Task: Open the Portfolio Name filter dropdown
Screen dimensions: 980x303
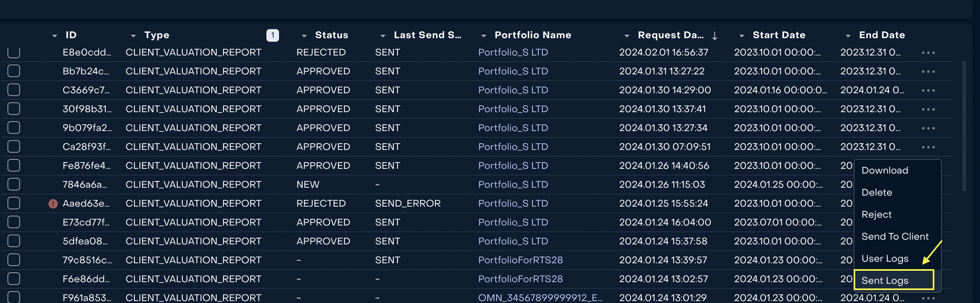Action: pos(483,35)
